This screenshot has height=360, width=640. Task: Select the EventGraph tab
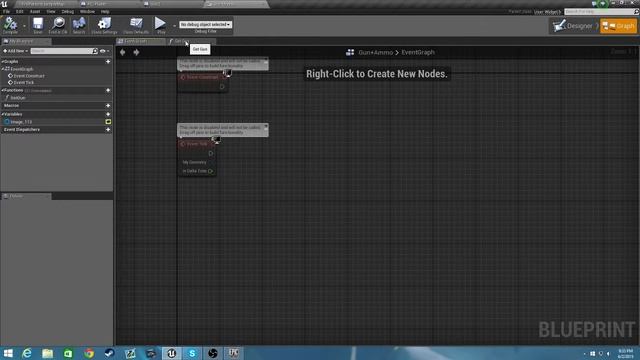(x=140, y=41)
